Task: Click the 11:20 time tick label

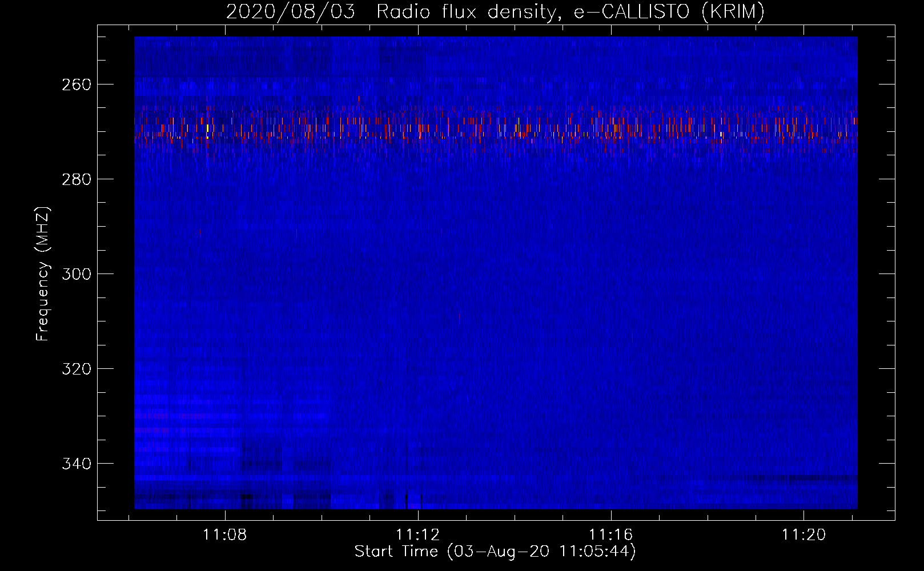Action: (x=804, y=535)
